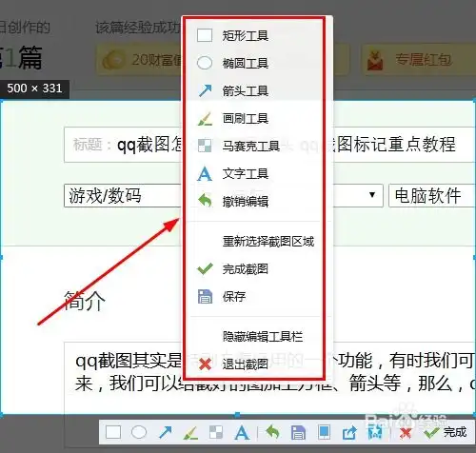Click 完成 button in toolbar
The width and height of the screenshot is (476, 453).
coord(446,432)
